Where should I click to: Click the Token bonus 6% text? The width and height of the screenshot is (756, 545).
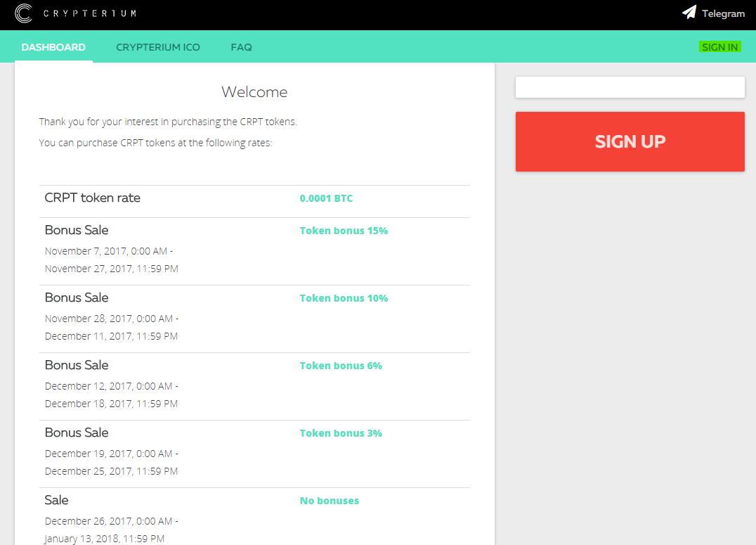(341, 366)
